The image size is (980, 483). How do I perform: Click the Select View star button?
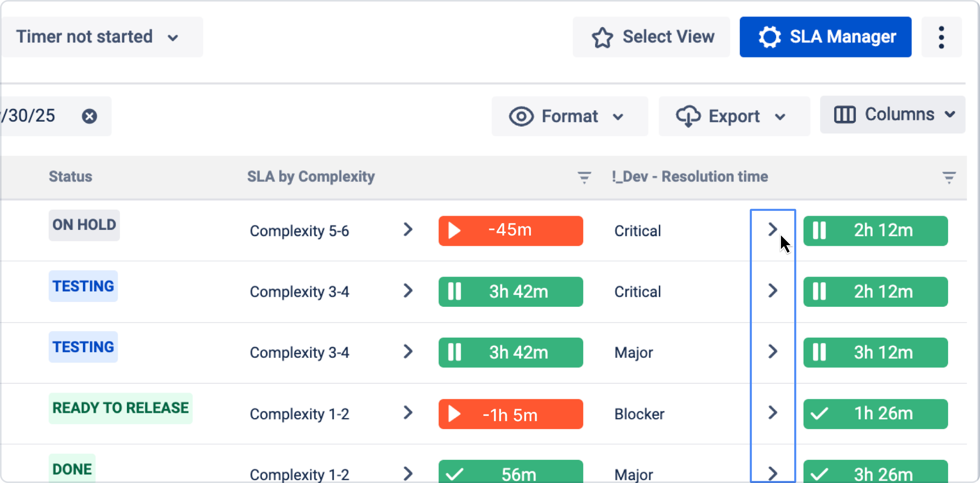click(x=651, y=37)
